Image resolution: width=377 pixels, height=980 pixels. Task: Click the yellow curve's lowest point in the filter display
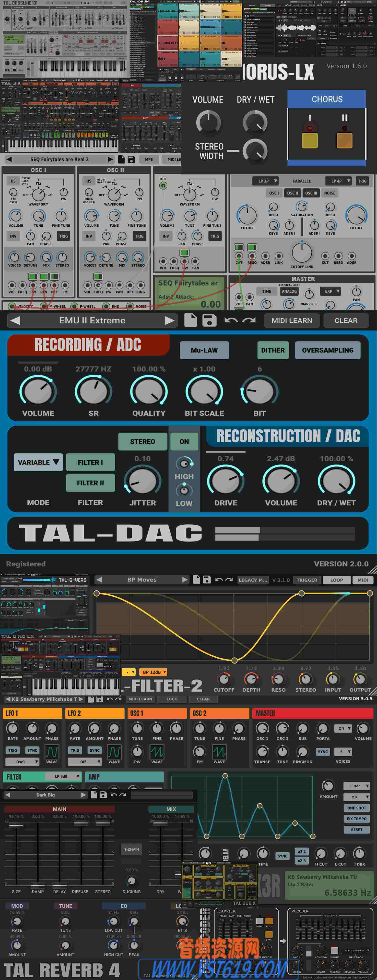click(x=235, y=661)
